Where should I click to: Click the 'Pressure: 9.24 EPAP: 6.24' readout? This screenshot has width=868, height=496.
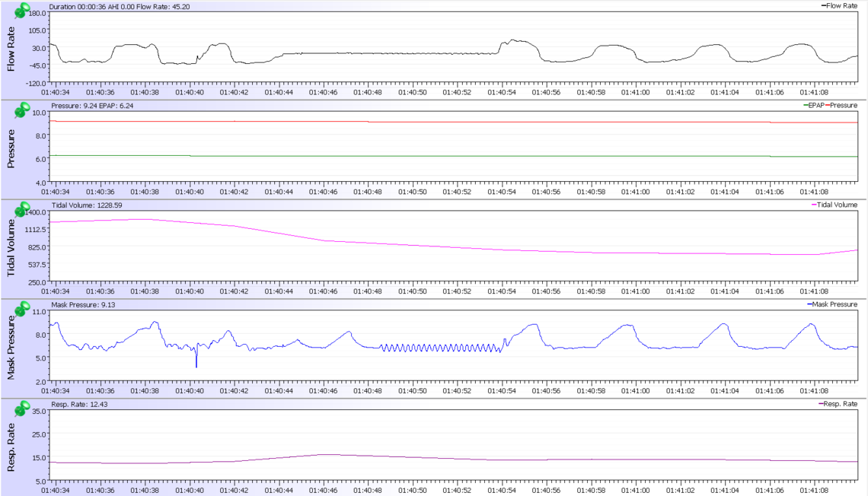tap(92, 106)
